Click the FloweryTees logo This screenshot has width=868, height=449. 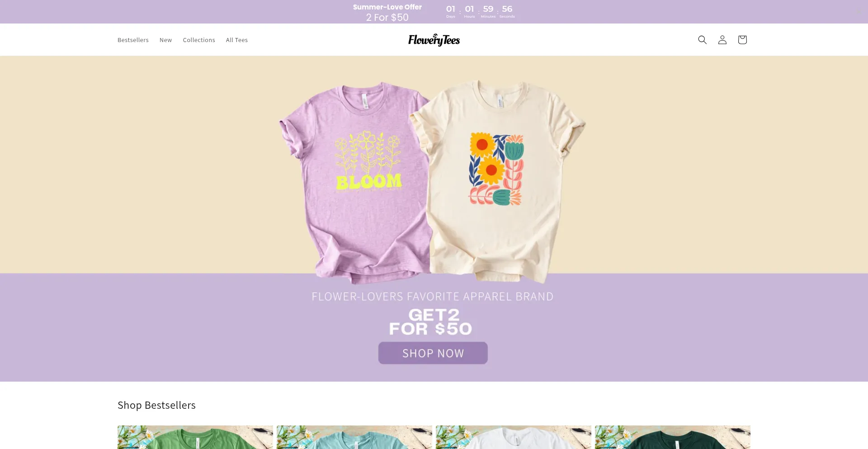click(434, 40)
